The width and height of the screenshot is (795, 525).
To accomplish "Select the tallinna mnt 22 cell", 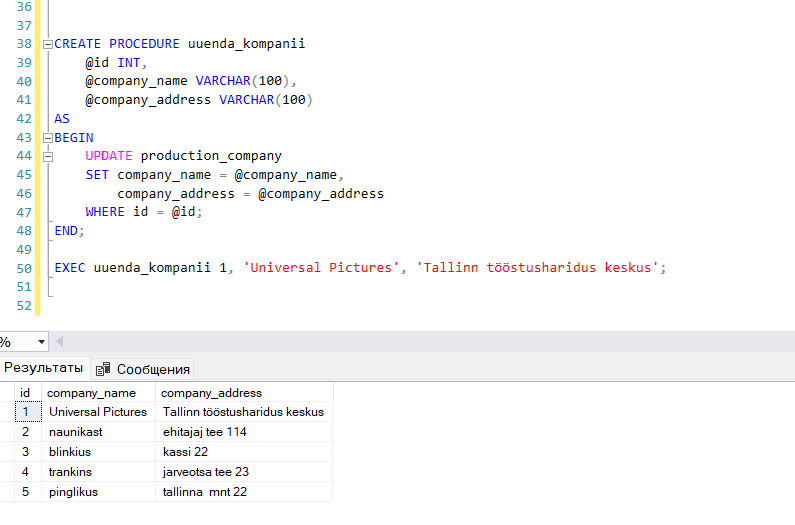I will tap(244, 492).
